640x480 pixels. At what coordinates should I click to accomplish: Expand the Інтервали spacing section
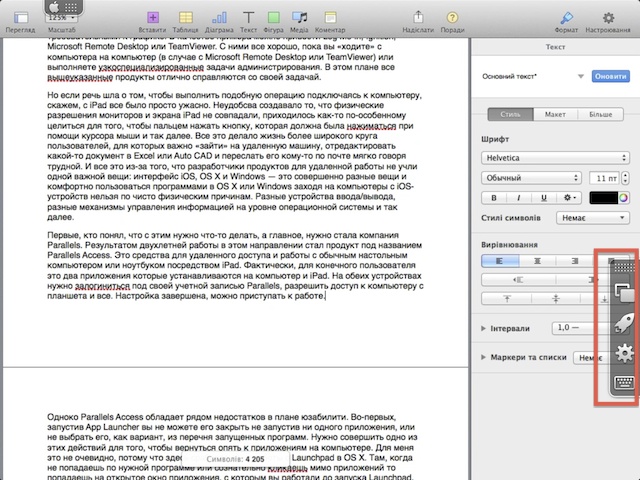(x=483, y=328)
